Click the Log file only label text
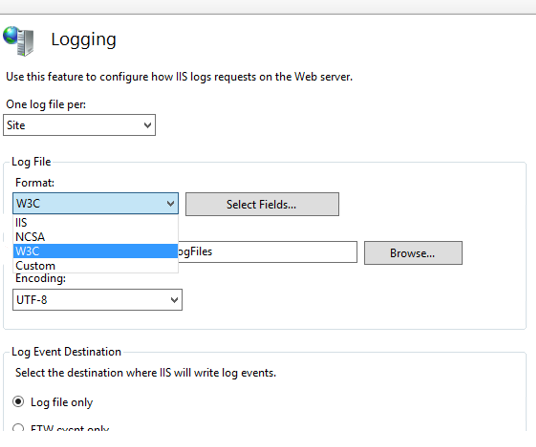This screenshot has width=536, height=447. click(x=62, y=402)
